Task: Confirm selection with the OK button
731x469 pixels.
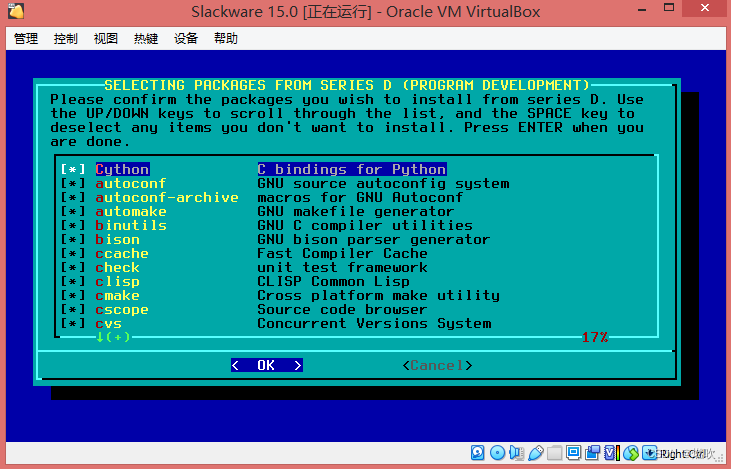Action: [267, 365]
